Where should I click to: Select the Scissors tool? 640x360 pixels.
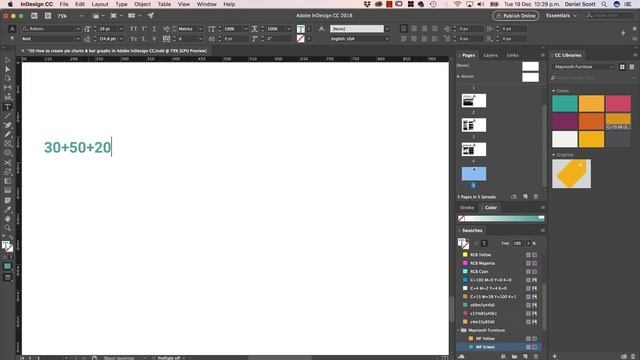[x=7, y=162]
